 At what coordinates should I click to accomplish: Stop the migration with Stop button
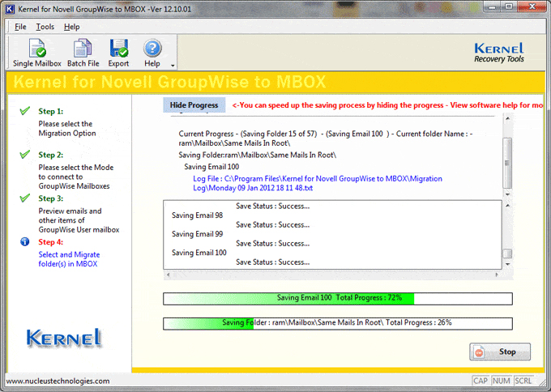click(500, 352)
